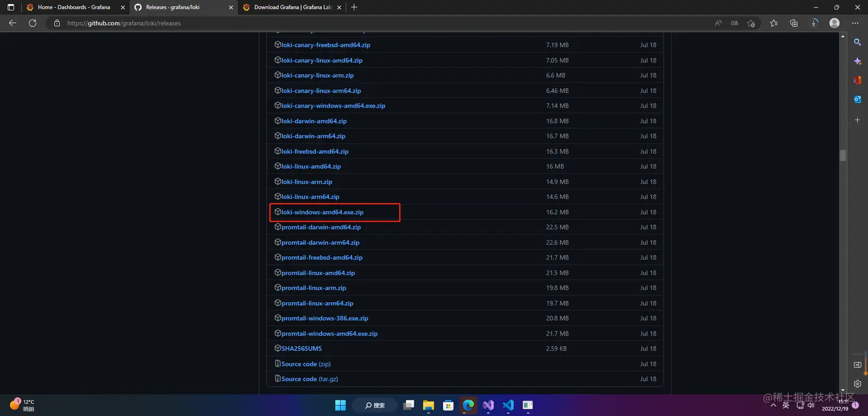
Task: Download loki-freebsd-amd64.zip
Action: click(315, 152)
